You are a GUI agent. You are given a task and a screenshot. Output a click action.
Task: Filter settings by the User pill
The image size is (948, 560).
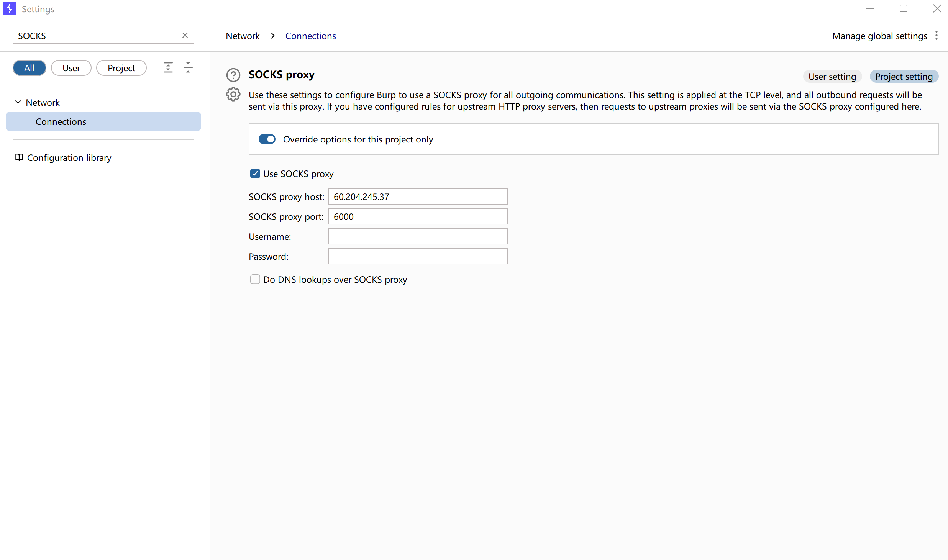[x=71, y=68]
